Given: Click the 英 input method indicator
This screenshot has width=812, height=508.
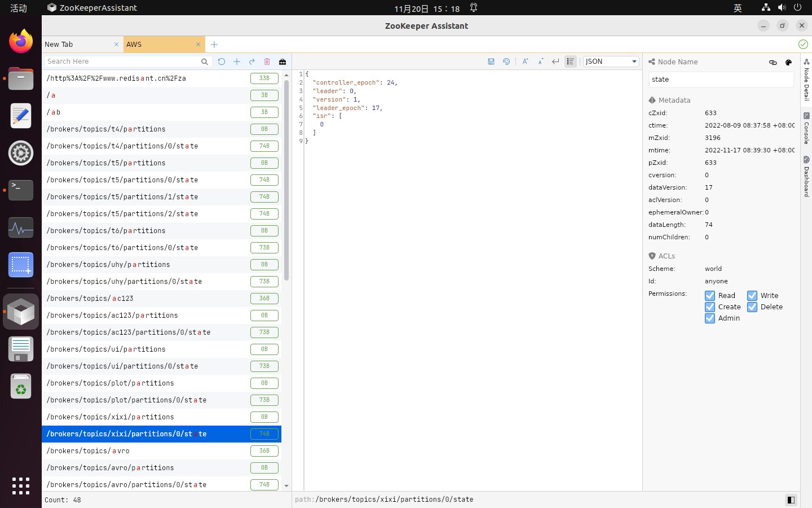Looking at the screenshot, I should coord(738,8).
